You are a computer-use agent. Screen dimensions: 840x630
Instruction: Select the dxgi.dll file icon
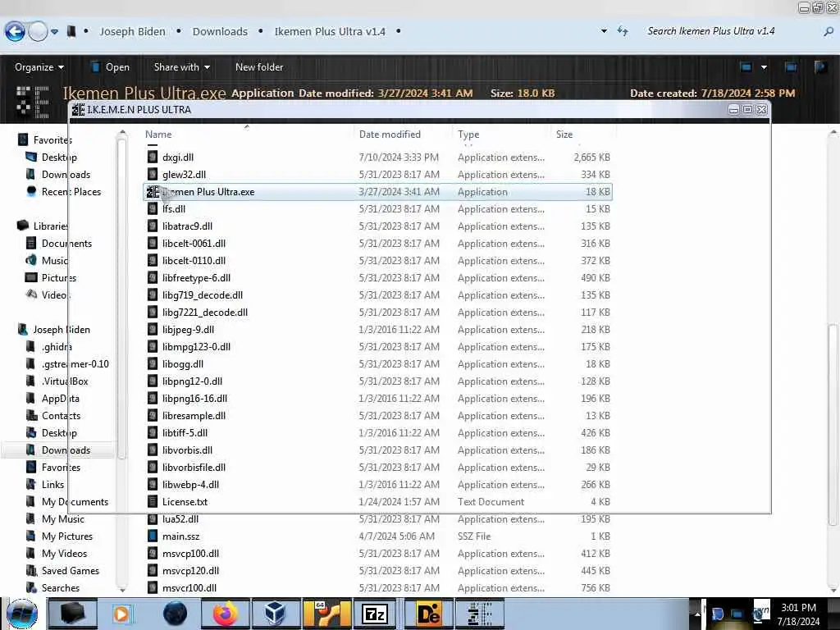click(x=153, y=157)
